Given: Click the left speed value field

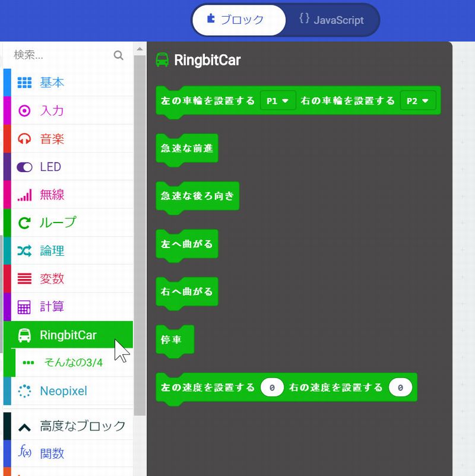Looking at the screenshot, I should tap(272, 388).
